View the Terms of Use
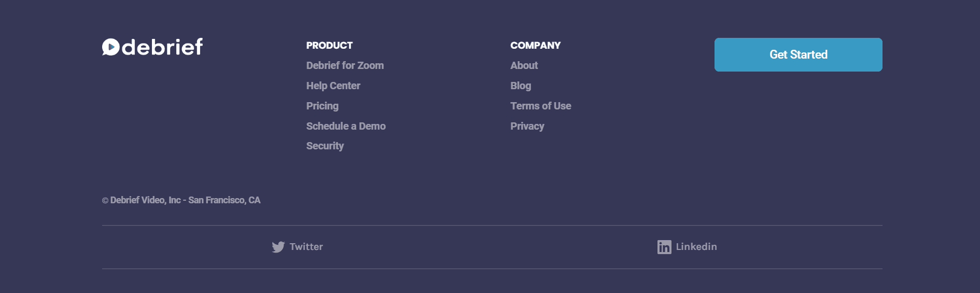This screenshot has height=293, width=980. 540,106
